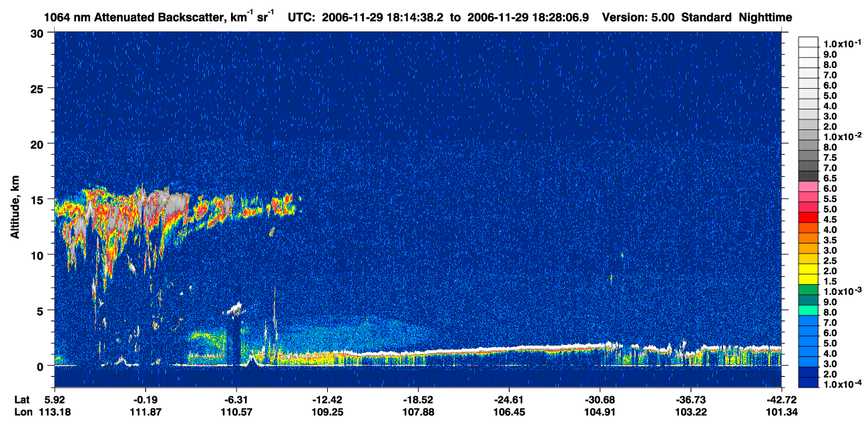This screenshot has height=445, width=868.
Task: Click the colorbar label 5.5
Action: [x=830, y=199]
